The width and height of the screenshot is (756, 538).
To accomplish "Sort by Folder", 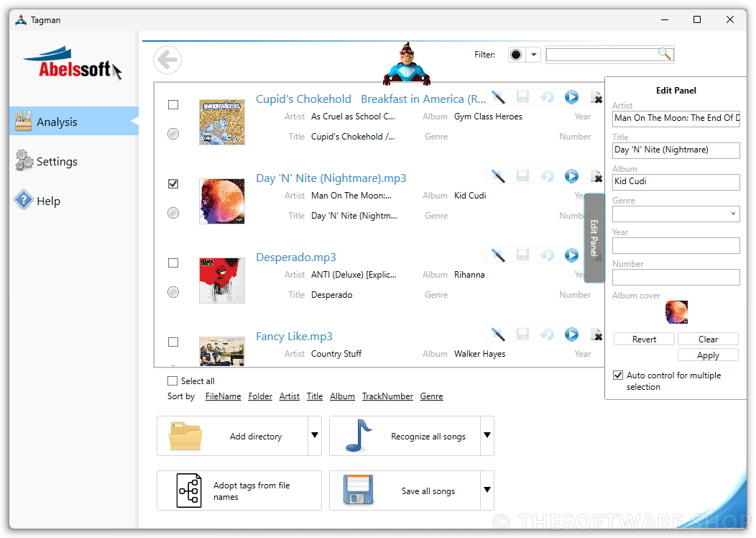I will [260, 396].
